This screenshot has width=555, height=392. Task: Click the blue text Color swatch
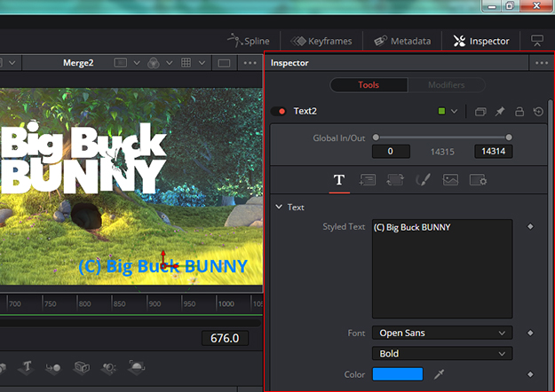[x=398, y=375]
